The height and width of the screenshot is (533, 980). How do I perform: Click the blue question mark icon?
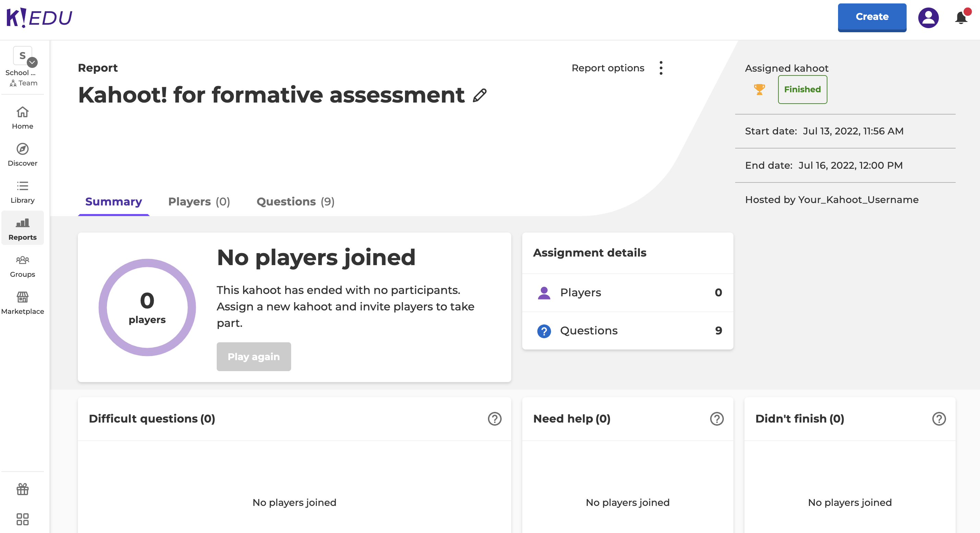[544, 331]
